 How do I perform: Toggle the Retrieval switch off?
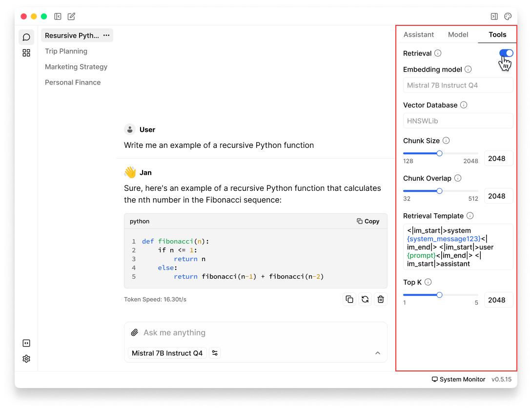point(506,53)
